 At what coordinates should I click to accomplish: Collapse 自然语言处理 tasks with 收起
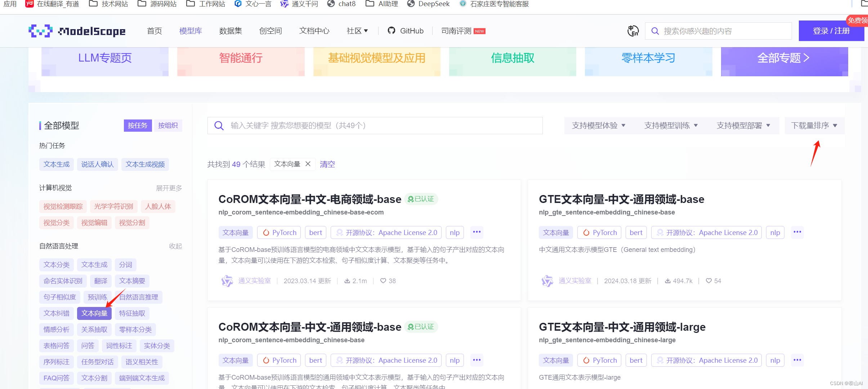point(175,246)
